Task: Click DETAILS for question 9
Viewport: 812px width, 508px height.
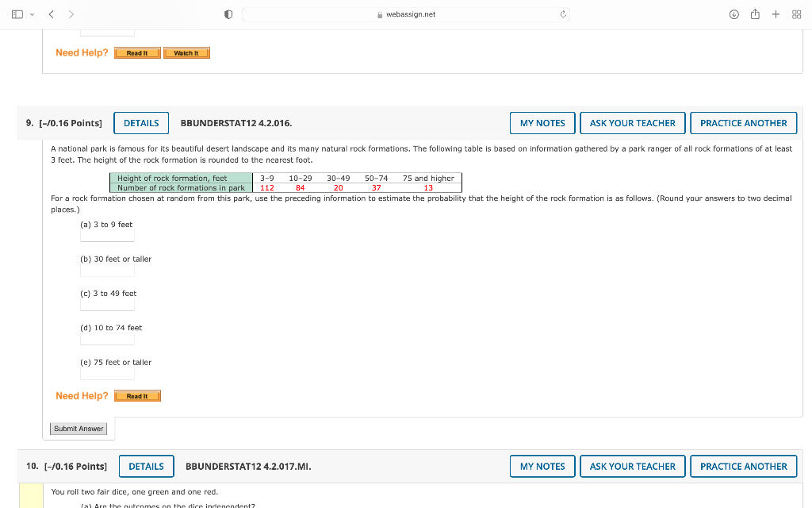Action: tap(140, 122)
